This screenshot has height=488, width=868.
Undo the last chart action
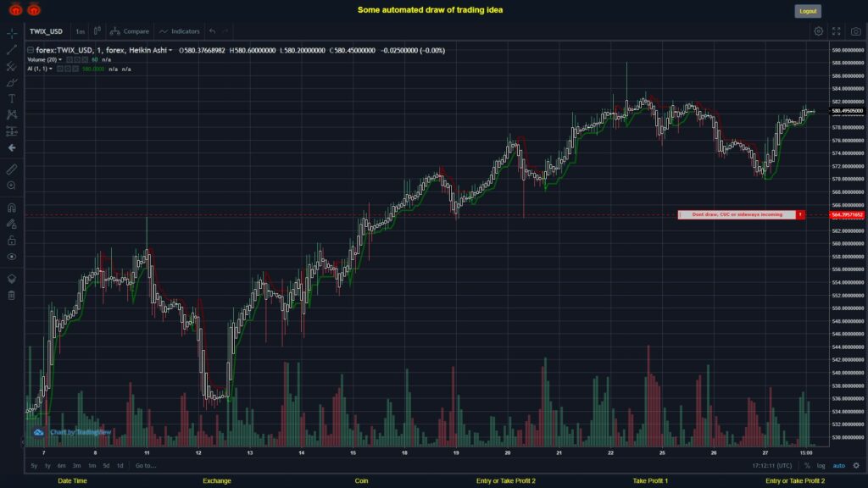(213, 31)
